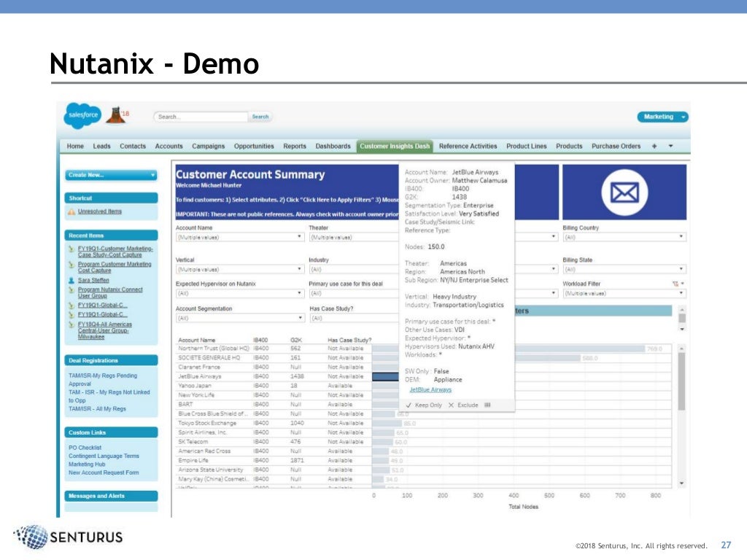Screen dimensions: 747x560
Task: Open the Create New dropdown
Action: 111,175
